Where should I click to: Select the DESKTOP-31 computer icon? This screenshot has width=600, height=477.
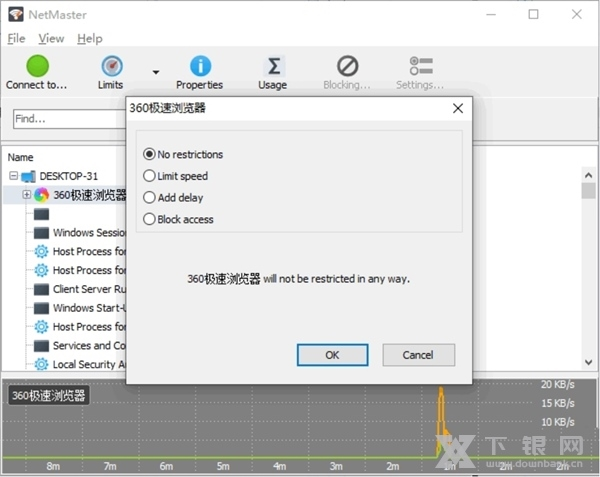point(28,176)
